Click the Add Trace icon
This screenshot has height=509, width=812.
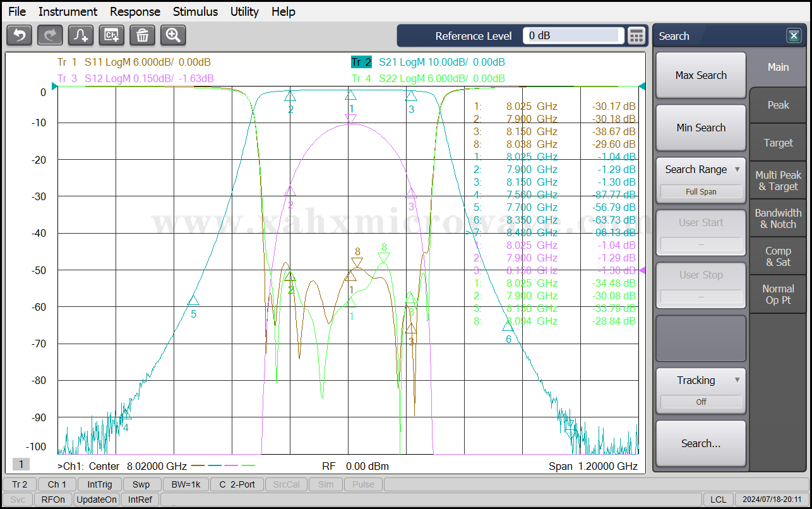[81, 35]
